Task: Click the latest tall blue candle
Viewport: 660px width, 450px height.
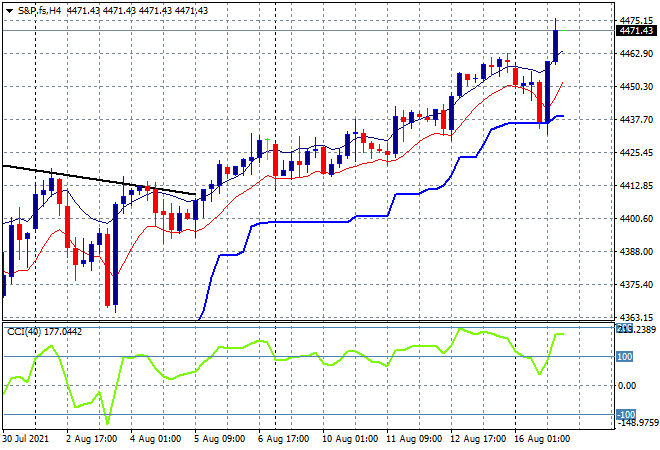Action: (556, 46)
